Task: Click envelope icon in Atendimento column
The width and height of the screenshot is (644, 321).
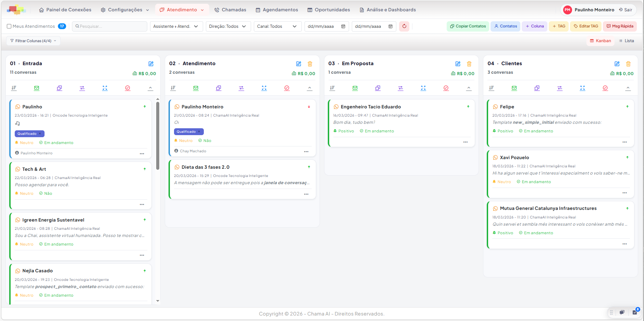Action: pyautogui.click(x=196, y=88)
